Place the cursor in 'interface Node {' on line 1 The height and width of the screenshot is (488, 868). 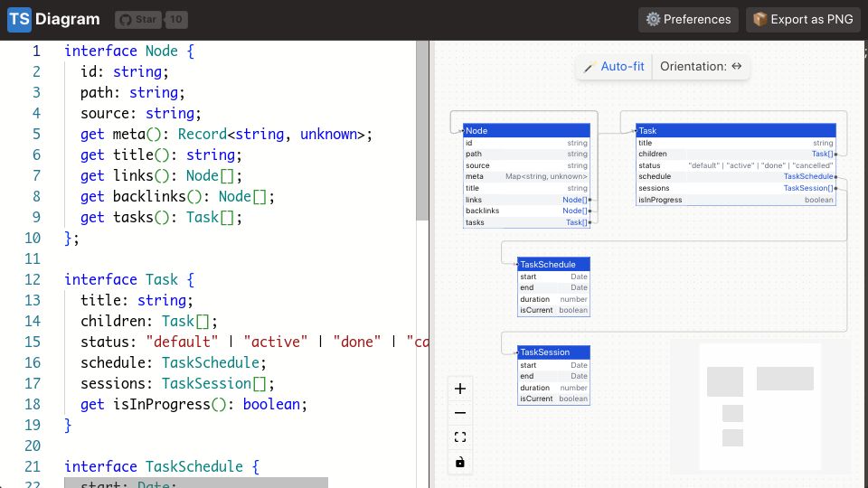click(x=129, y=51)
